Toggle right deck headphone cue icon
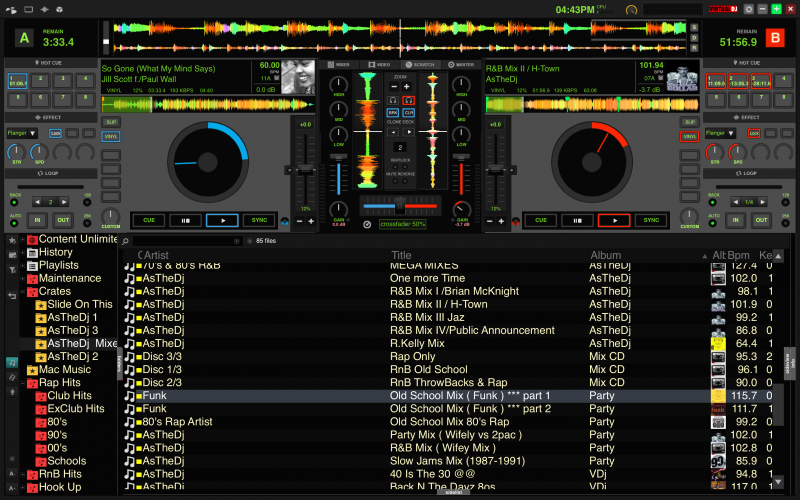The height and width of the screenshot is (500, 800). (408, 100)
